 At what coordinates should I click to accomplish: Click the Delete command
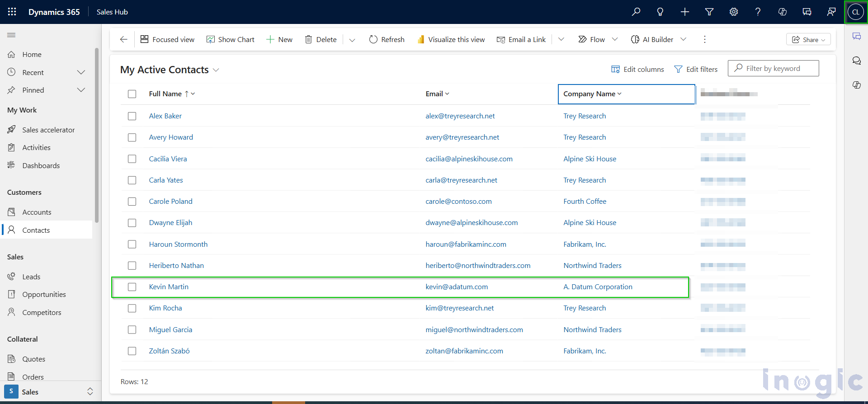(x=321, y=39)
